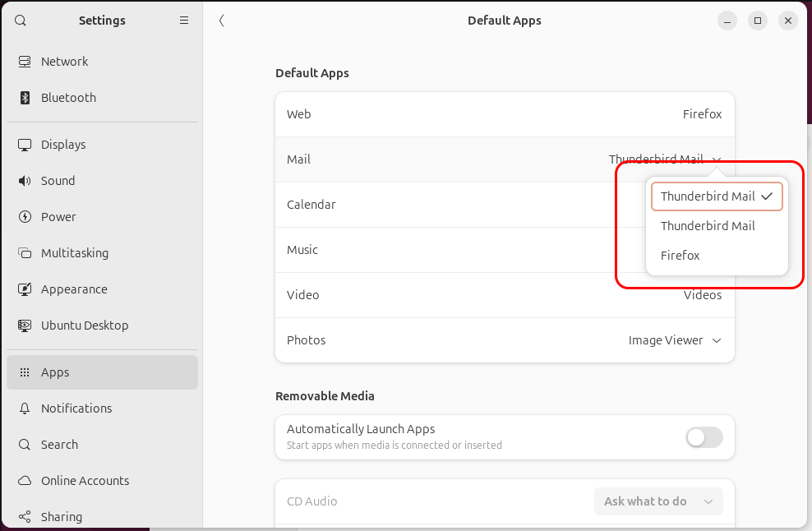Screen dimensions: 812x531
Task: Click the Sharing icon
Action: (25, 517)
